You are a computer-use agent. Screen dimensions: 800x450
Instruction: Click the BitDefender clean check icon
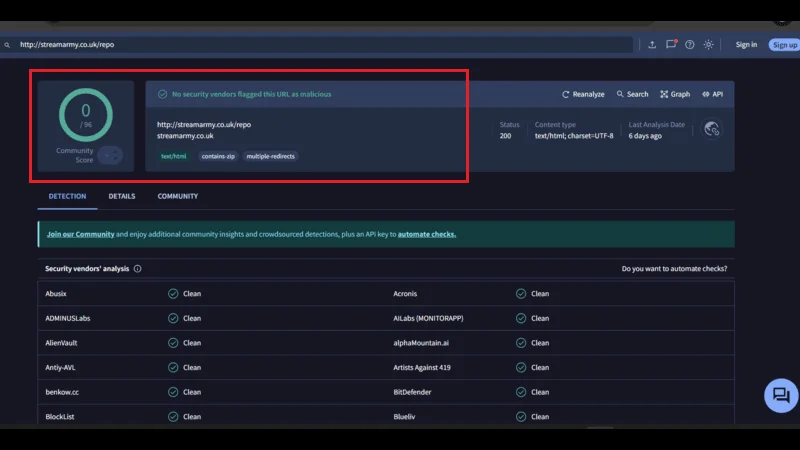tap(521, 392)
